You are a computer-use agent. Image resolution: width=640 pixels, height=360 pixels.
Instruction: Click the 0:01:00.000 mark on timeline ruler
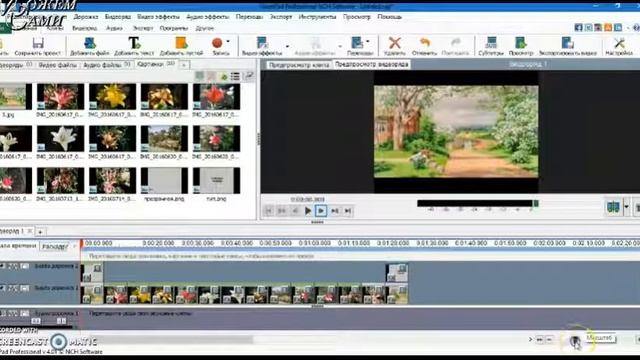pyautogui.click(x=315, y=243)
